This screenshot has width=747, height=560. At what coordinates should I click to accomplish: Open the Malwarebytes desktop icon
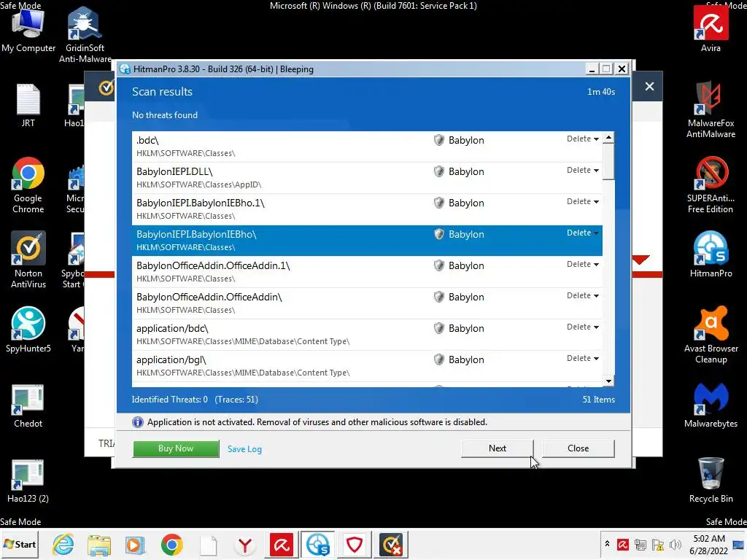click(x=711, y=405)
